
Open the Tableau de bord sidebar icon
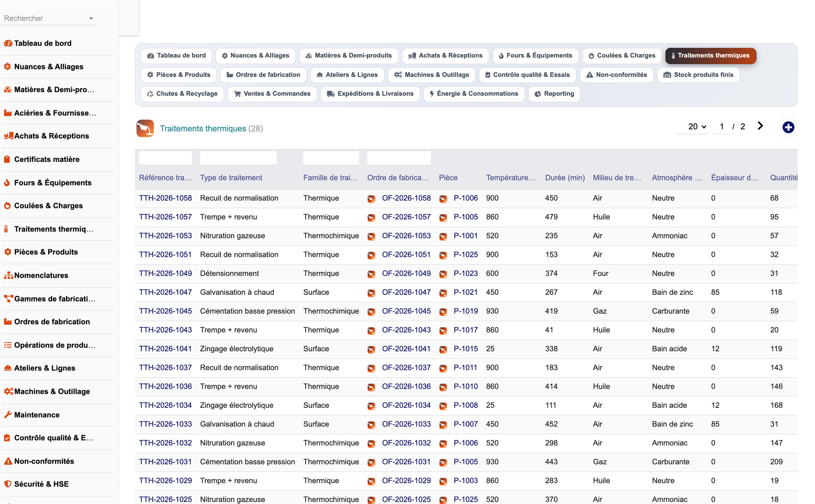click(8, 43)
